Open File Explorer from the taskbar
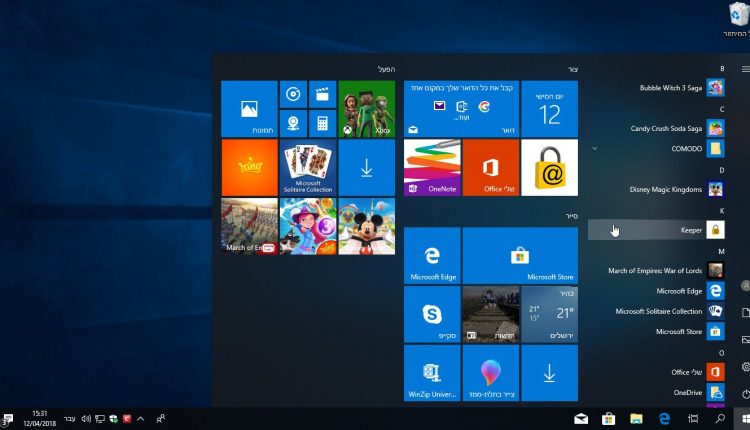 point(636,419)
